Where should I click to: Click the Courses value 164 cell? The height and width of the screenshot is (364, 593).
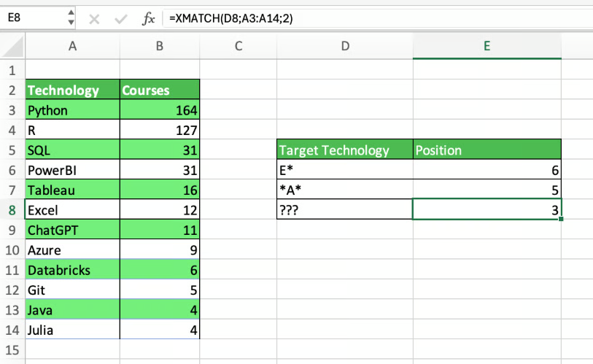159,111
